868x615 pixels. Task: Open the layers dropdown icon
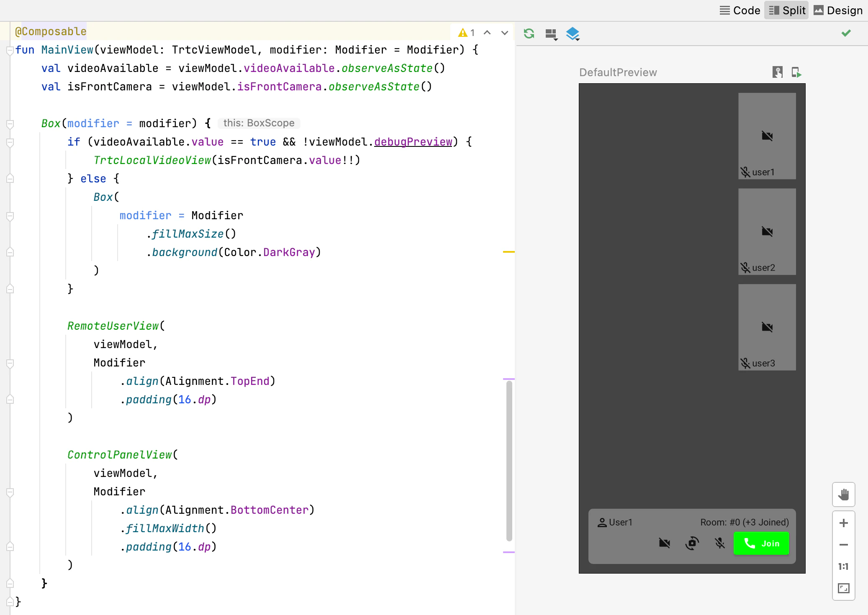pos(573,33)
